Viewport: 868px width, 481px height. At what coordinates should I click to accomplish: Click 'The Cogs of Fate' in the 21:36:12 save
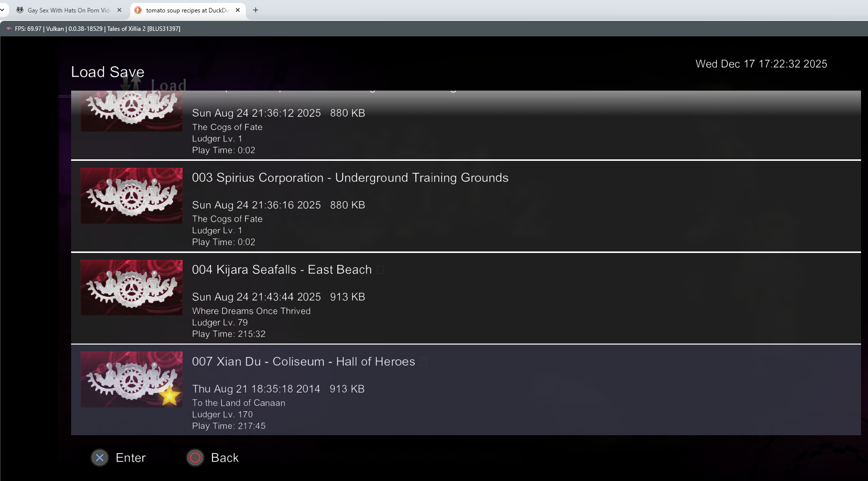227,127
